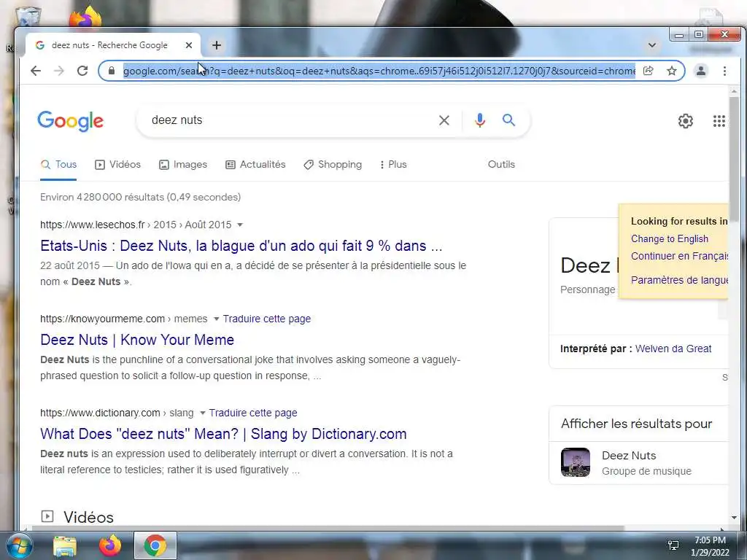Screen dimensions: 747x560
Task: Reload the page with the refresh icon
Action: pos(82,71)
